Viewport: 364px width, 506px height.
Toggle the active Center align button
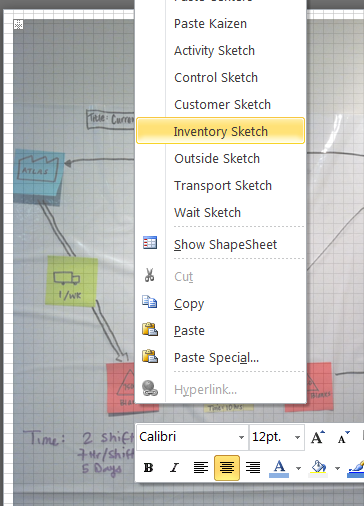(227, 468)
